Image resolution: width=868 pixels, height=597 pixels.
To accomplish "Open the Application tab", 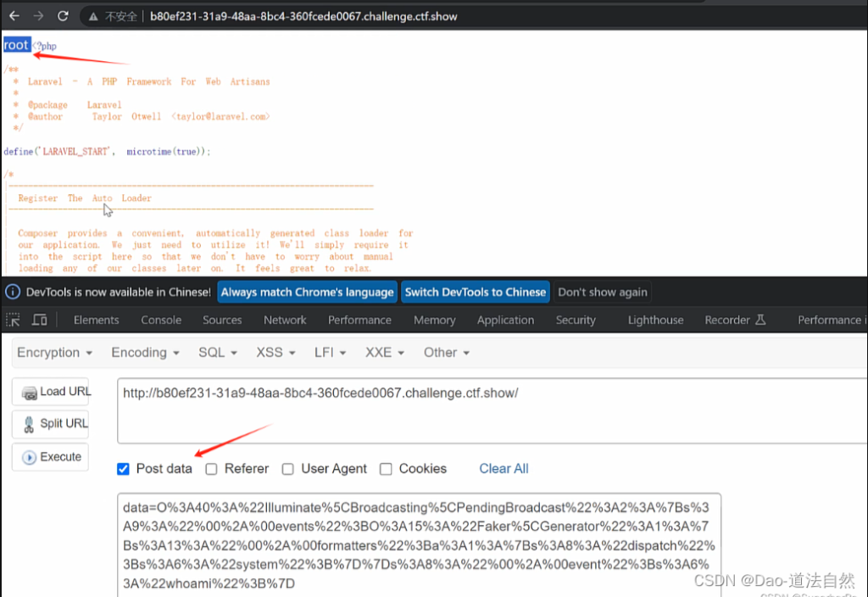I will [505, 320].
